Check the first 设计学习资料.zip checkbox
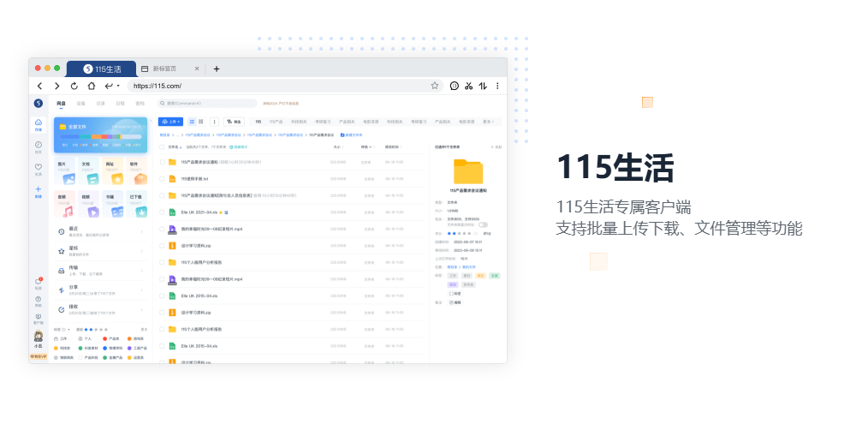868x442 pixels. (162, 245)
